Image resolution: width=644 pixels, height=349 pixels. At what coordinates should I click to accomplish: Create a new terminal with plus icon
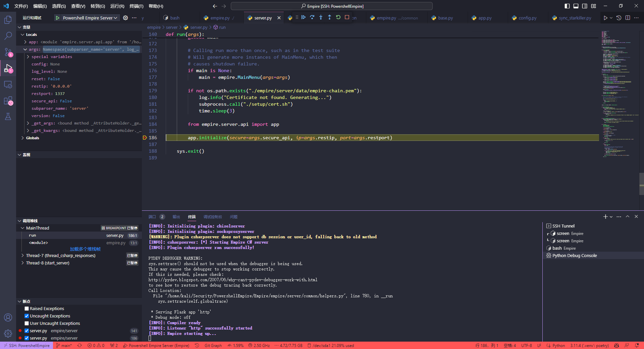click(605, 217)
